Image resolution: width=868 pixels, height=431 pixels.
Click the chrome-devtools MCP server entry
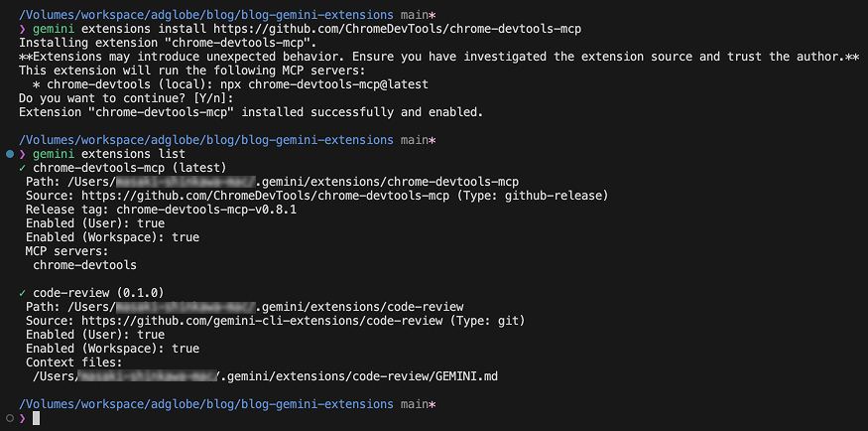(84, 265)
